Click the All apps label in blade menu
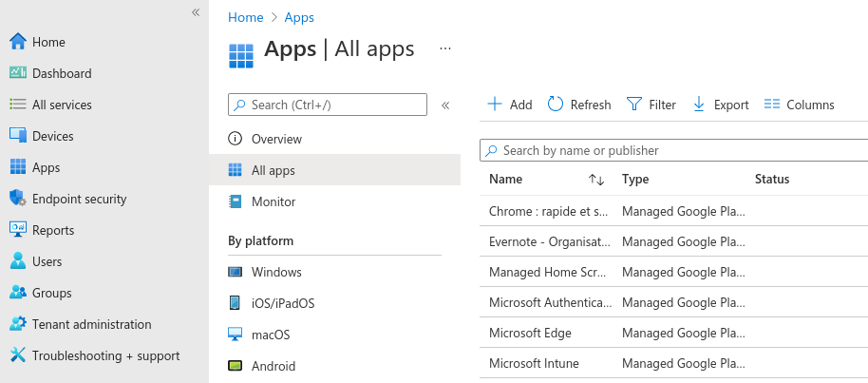This screenshot has width=868, height=383. pos(274,170)
